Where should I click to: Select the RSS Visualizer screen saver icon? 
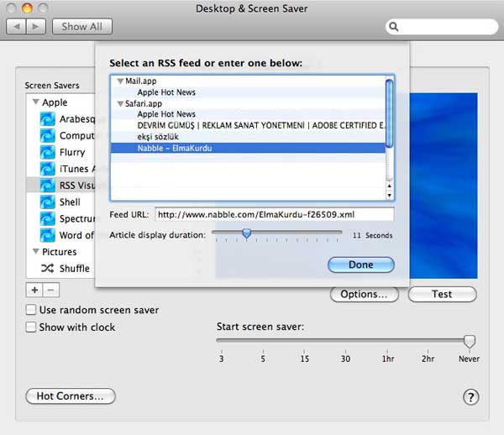[48, 186]
